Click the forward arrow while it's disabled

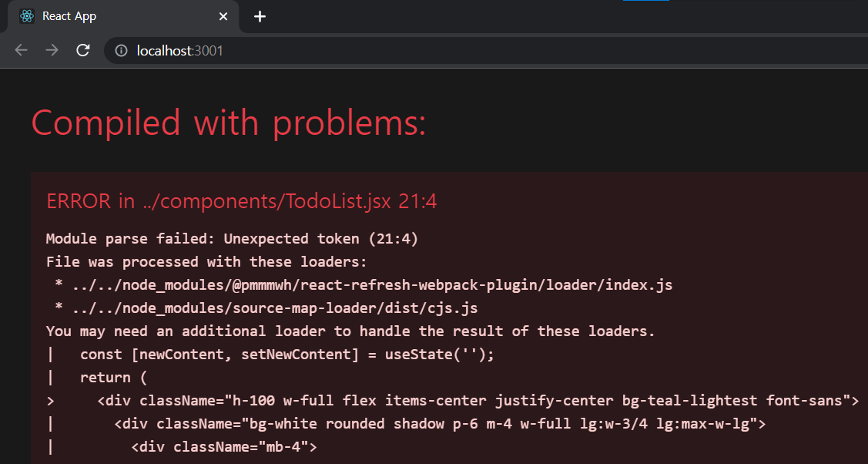pyautogui.click(x=51, y=50)
